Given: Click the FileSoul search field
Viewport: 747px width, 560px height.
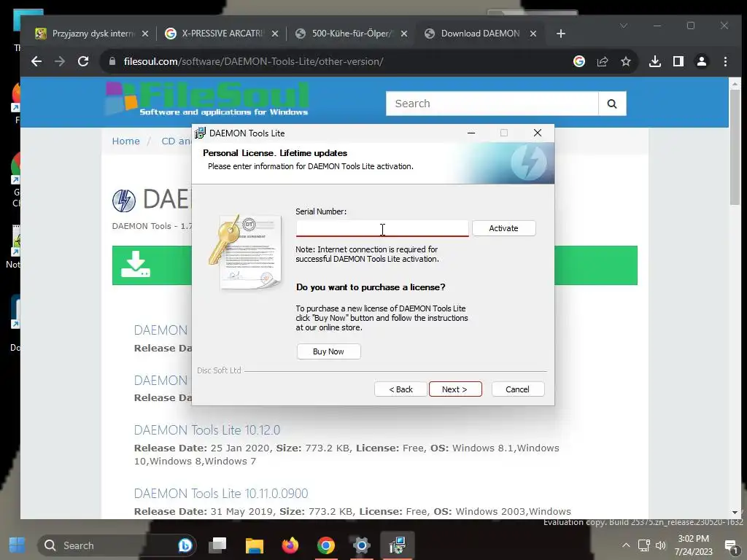Looking at the screenshot, I should point(492,104).
